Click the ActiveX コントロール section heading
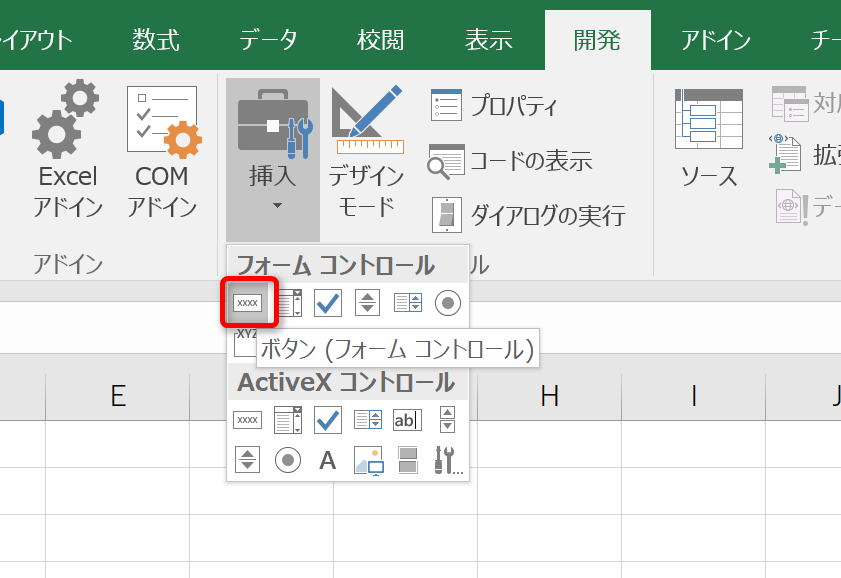Screen dimensions: 841x578 coord(346,382)
